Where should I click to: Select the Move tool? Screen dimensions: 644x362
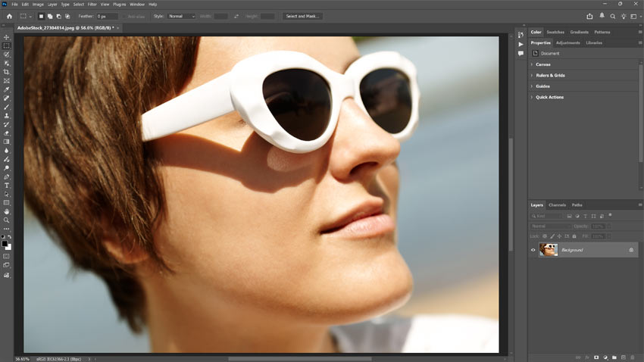7,37
